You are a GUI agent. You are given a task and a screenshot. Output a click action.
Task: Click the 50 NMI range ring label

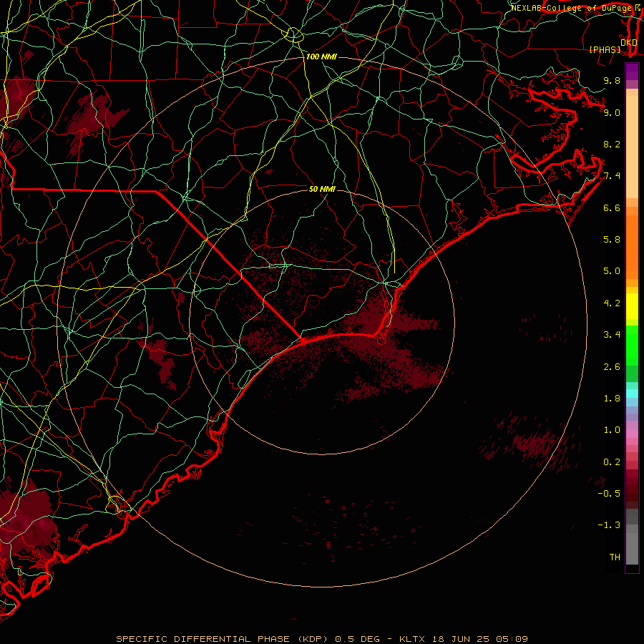pyautogui.click(x=323, y=189)
